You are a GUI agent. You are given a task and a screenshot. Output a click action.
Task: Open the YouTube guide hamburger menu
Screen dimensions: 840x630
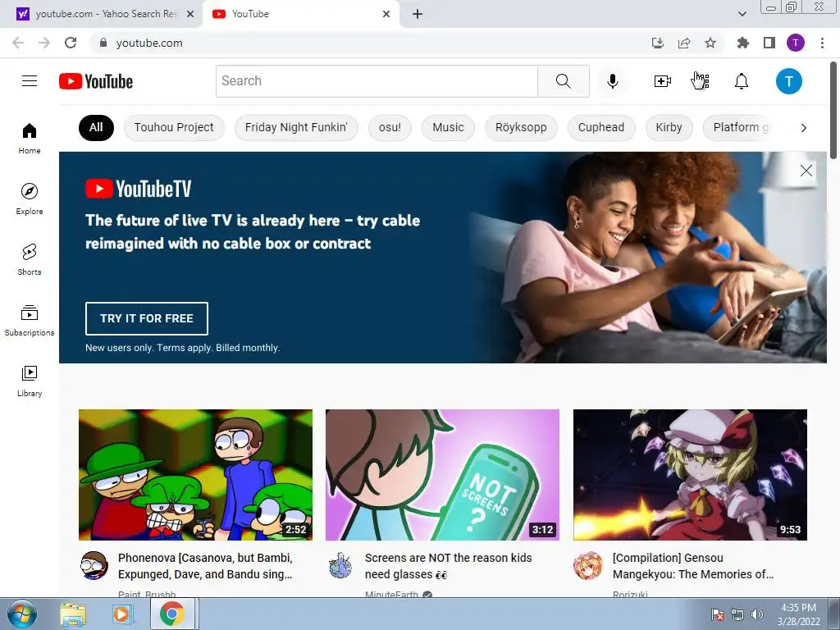(30, 81)
